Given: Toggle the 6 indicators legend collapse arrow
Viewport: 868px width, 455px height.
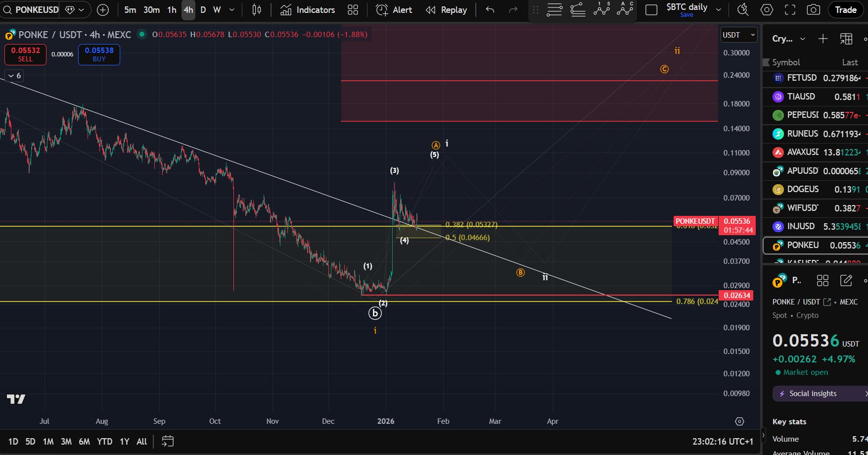Looking at the screenshot, I should click(x=14, y=76).
